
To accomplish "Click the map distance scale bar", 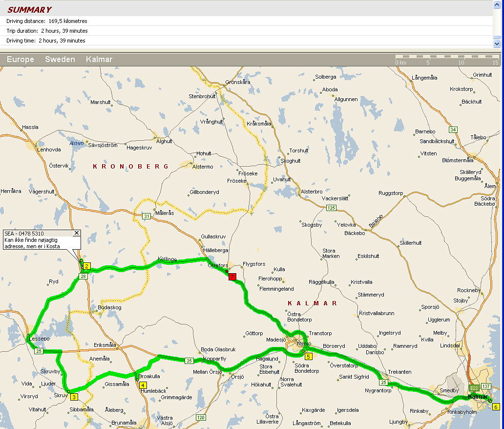I will 446,60.
